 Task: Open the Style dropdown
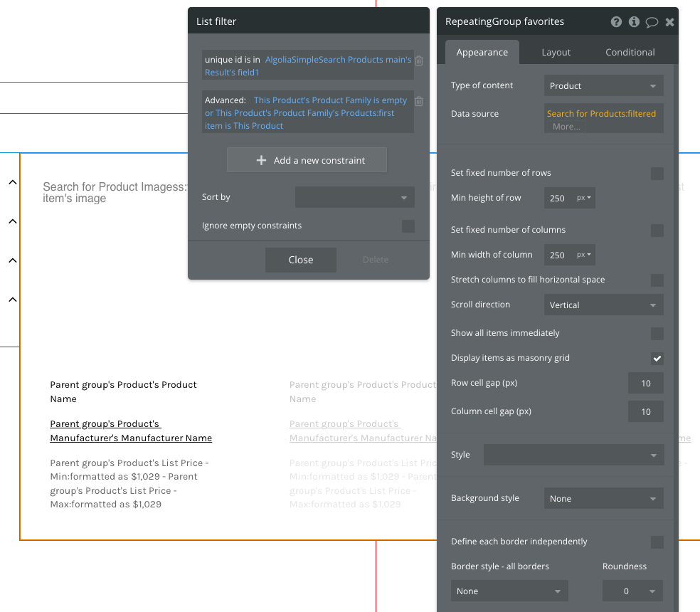tap(573, 455)
